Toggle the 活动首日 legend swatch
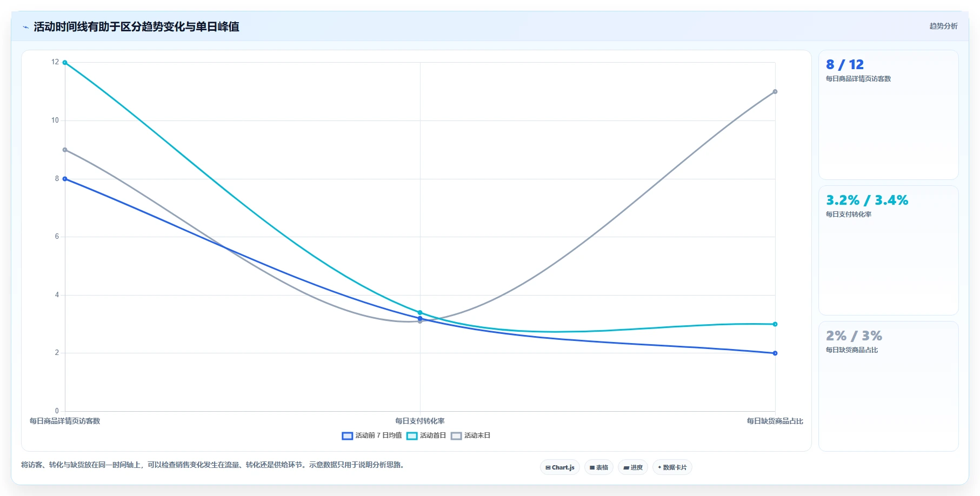Screen dimensions: 980x496 coord(412,436)
